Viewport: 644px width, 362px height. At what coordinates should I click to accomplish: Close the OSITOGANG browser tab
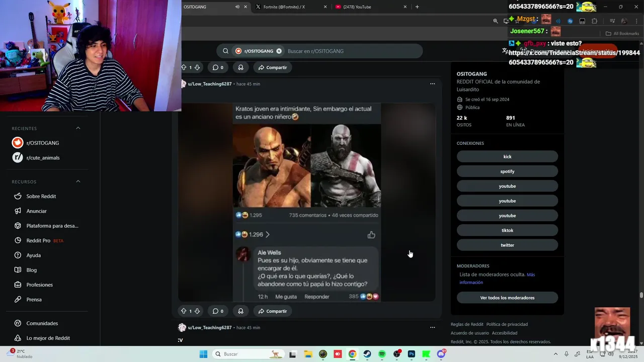point(246,7)
